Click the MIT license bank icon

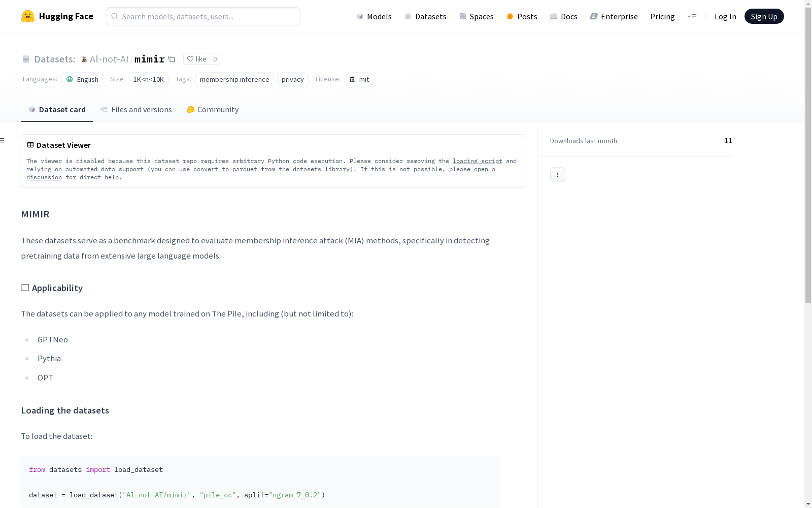(x=352, y=79)
